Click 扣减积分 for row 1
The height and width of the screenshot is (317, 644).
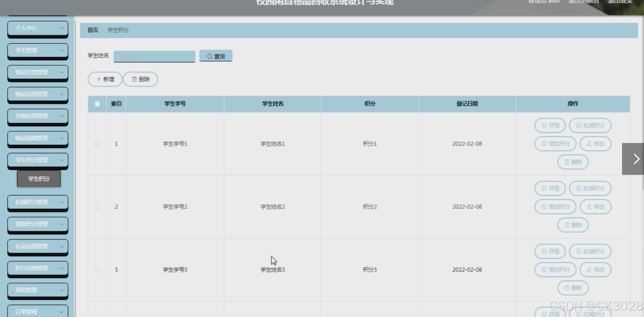click(590, 125)
